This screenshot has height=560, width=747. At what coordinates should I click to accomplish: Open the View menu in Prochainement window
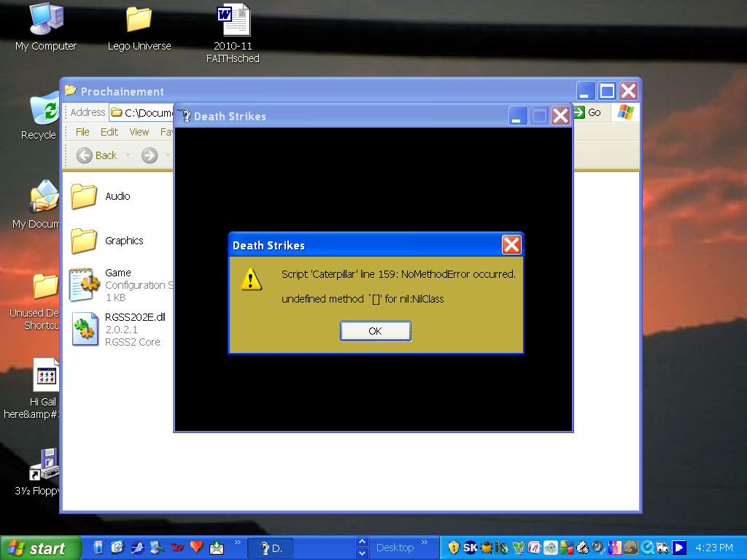point(139,132)
